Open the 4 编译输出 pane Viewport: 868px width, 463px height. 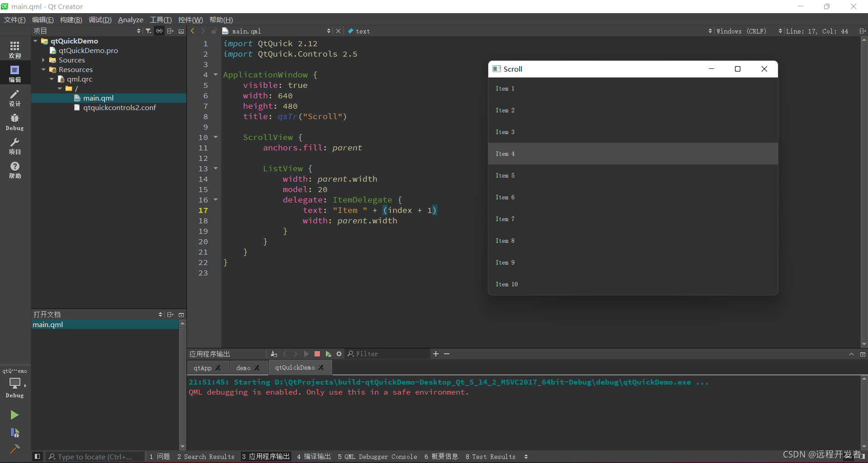point(314,456)
